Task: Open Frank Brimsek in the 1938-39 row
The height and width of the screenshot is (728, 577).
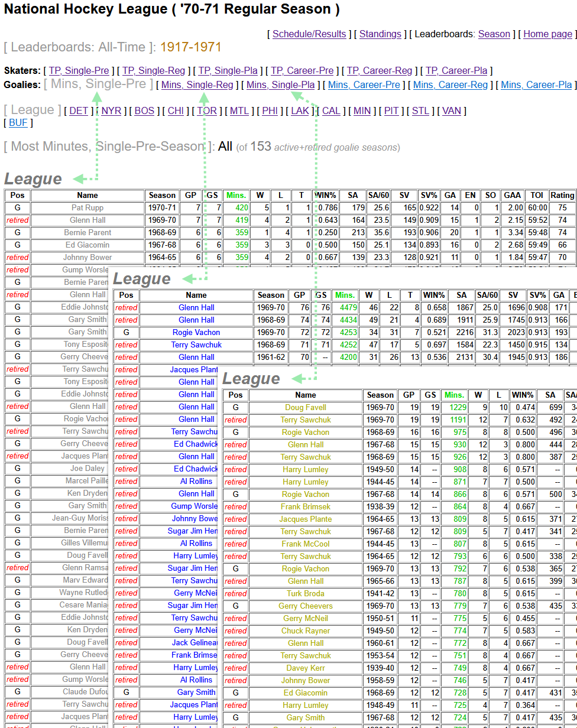Action: 306,507
